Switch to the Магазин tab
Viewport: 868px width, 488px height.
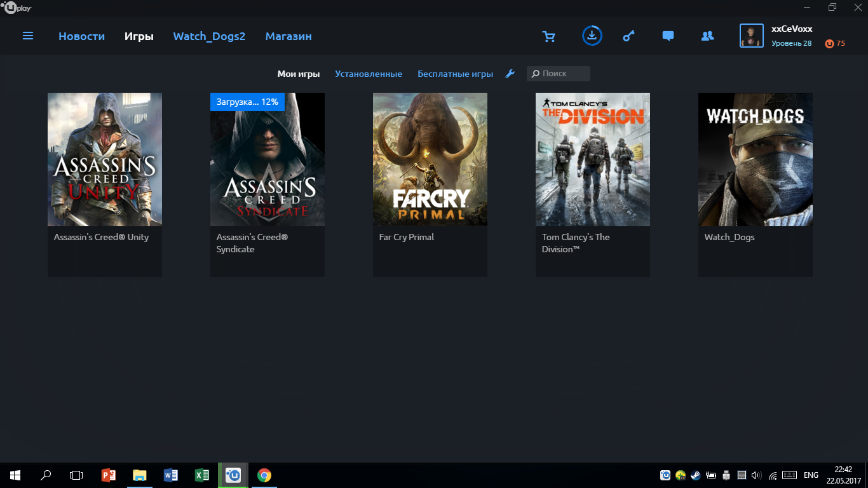point(288,36)
